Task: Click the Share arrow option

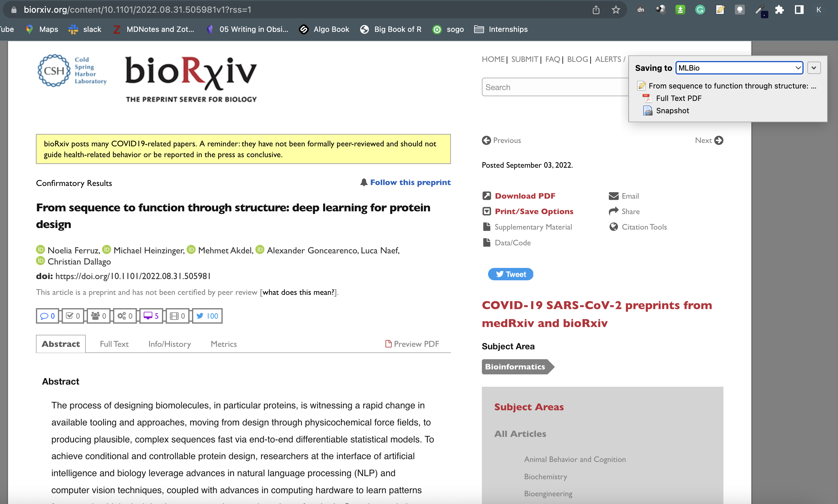Action: click(624, 211)
